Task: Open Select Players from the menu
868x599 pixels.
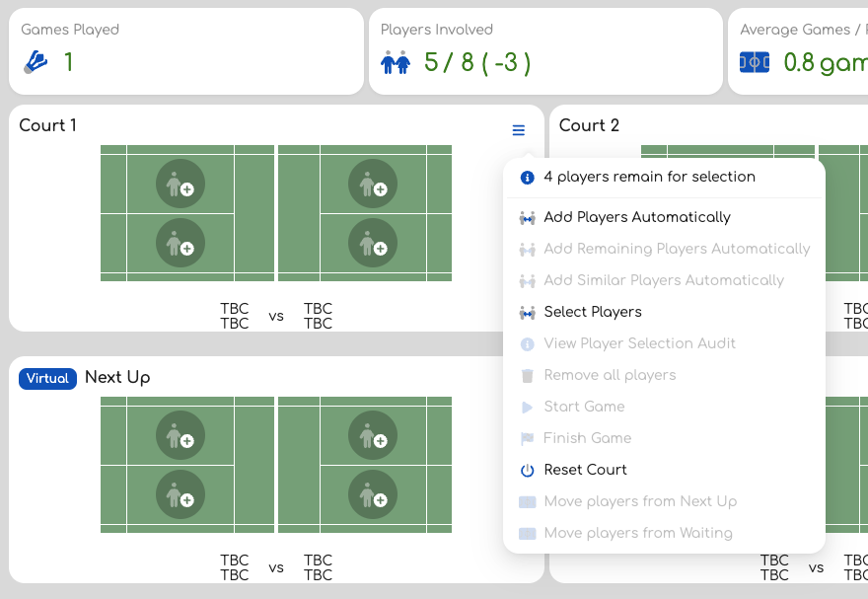Action: (x=593, y=312)
